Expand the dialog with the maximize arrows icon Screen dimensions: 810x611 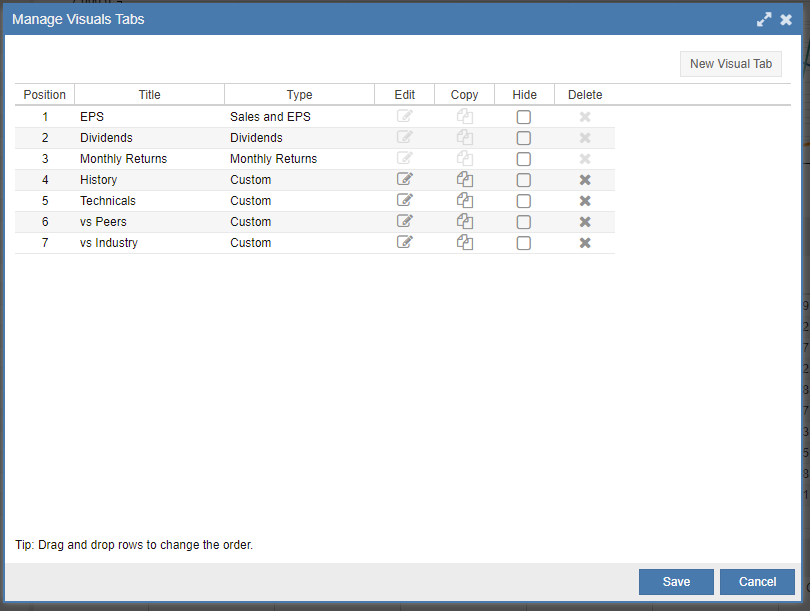(764, 20)
